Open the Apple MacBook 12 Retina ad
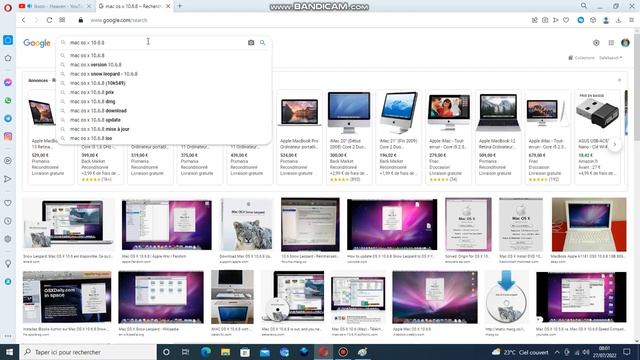 tap(498, 137)
